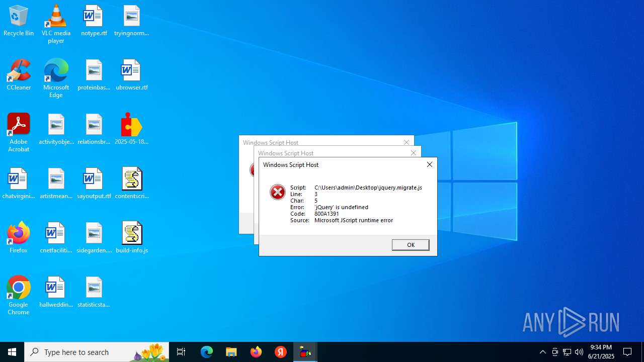Screen dimensions: 644x362
Task: Select the build-info.js script icon
Action: 131,238
